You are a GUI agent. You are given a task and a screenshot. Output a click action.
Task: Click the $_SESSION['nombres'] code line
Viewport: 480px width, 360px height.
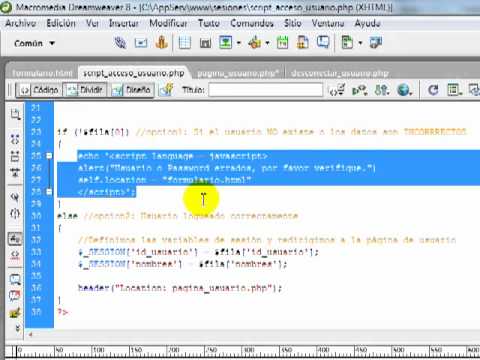pyautogui.click(x=183, y=264)
